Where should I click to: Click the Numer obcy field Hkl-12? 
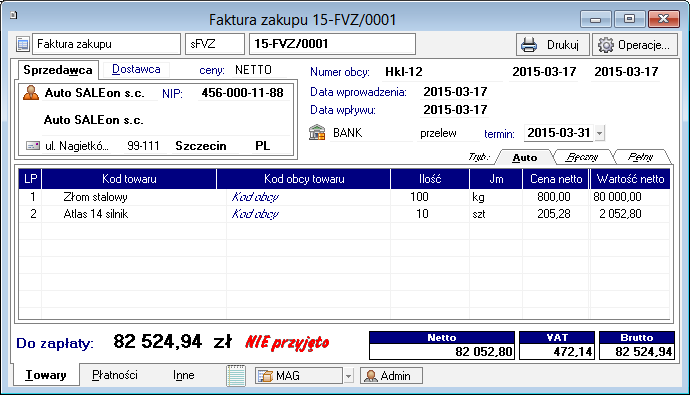(442, 72)
